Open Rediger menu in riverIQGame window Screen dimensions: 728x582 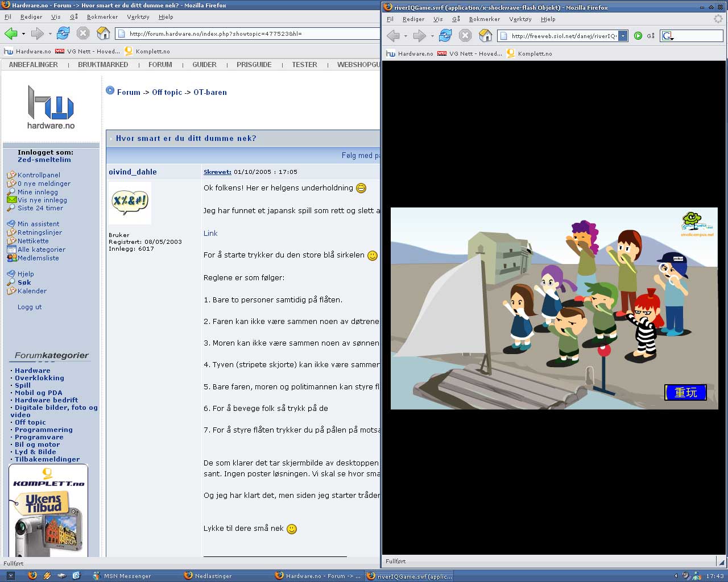point(413,19)
